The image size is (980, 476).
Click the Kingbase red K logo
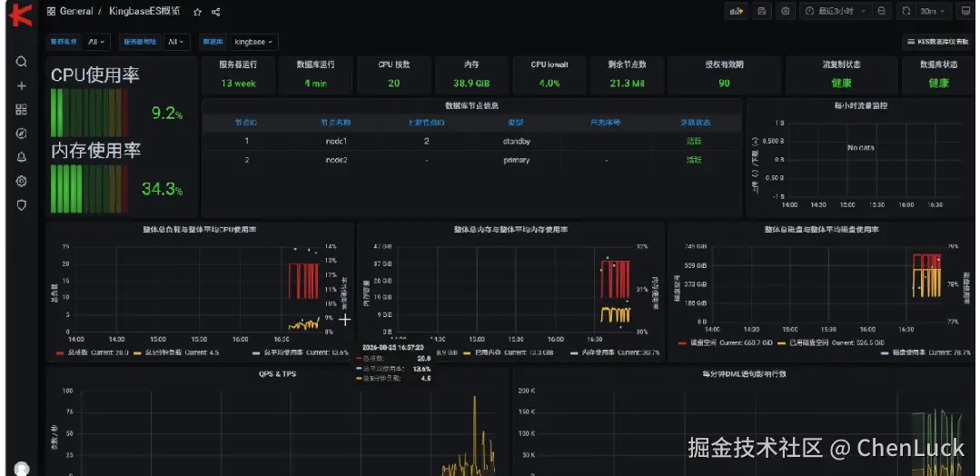[x=21, y=15]
